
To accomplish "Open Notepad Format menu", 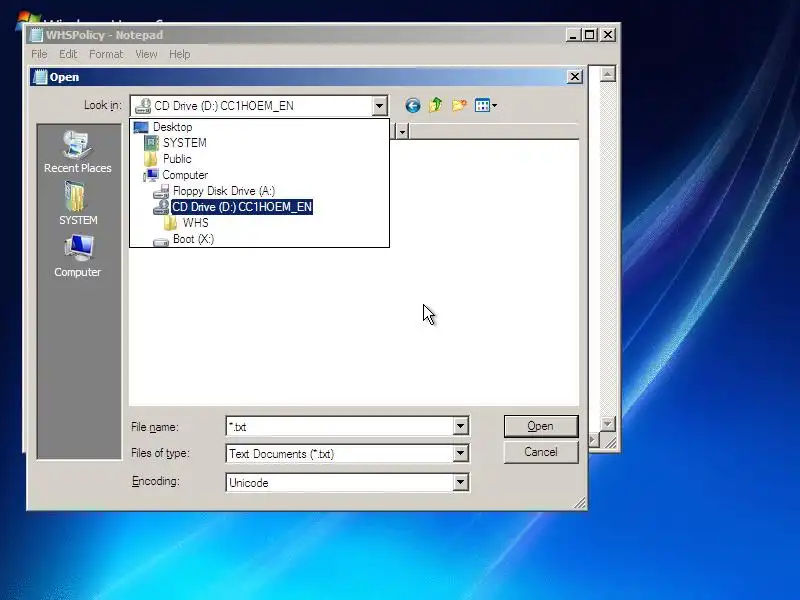I will (x=106, y=54).
